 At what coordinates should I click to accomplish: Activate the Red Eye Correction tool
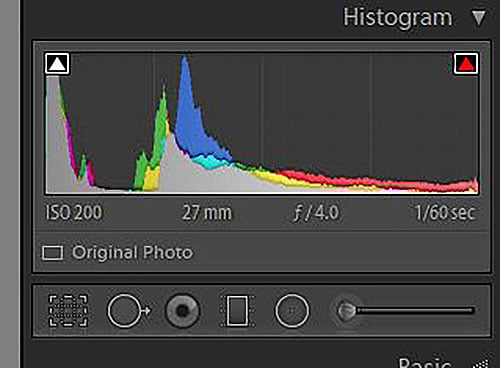coord(182,311)
